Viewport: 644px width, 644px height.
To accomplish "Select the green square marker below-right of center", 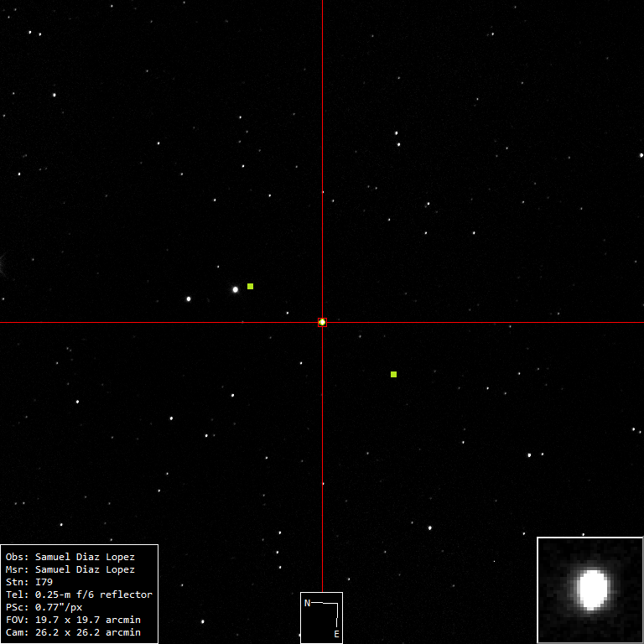I will pos(393,374).
